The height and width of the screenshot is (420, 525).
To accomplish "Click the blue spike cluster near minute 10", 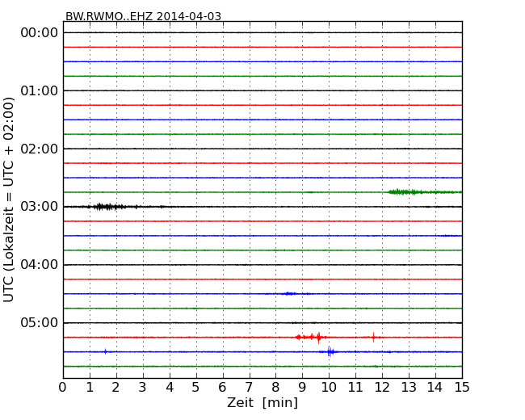I will point(330,351).
